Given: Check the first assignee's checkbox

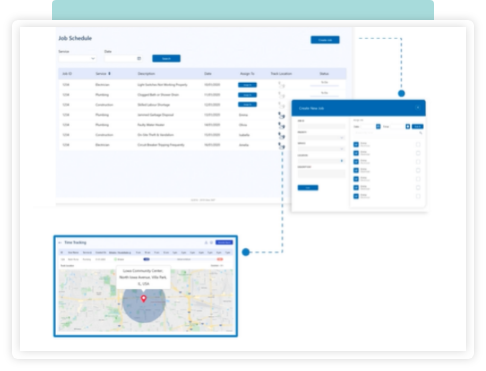Looking at the screenshot, I should (x=418, y=144).
